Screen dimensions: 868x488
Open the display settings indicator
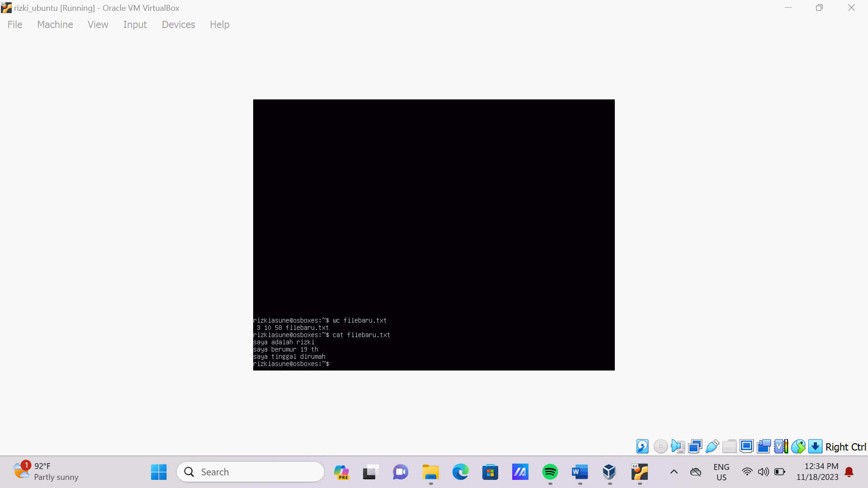coord(746,446)
